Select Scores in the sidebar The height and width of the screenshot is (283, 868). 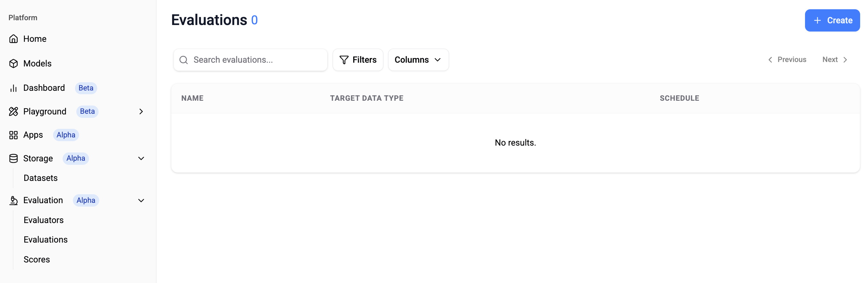click(37, 259)
